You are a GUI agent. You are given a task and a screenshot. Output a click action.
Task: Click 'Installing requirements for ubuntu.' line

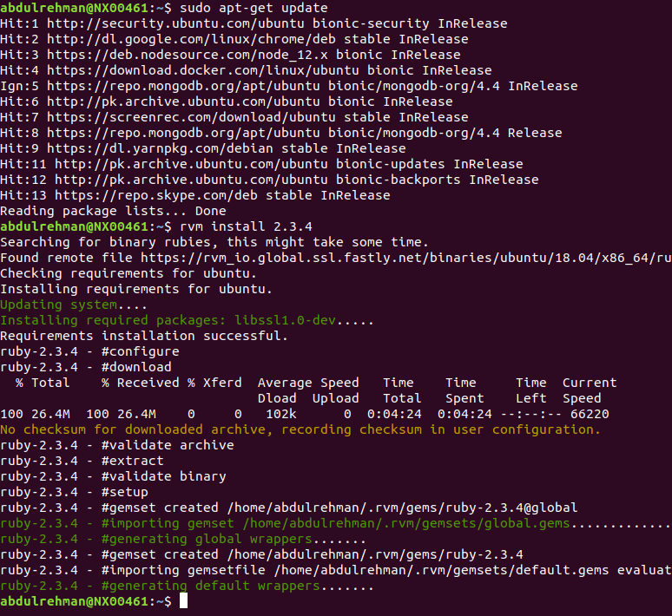(136, 289)
